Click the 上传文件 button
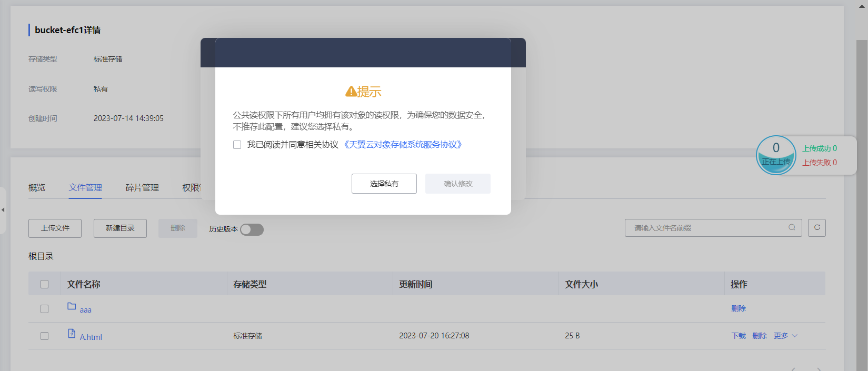The width and height of the screenshot is (868, 371). pyautogui.click(x=55, y=228)
